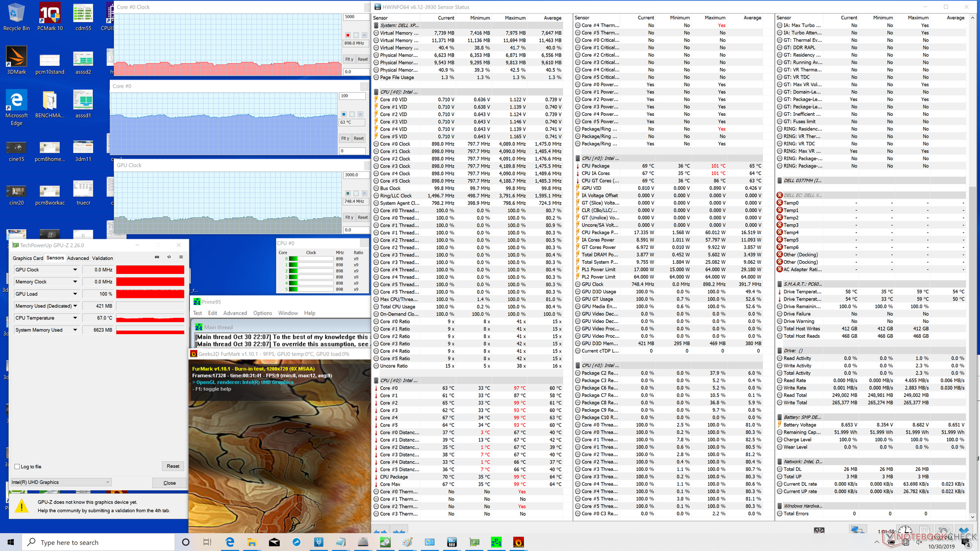The image size is (980, 551).
Task: Open CPU Temperature sensor dropdown
Action: 75,318
